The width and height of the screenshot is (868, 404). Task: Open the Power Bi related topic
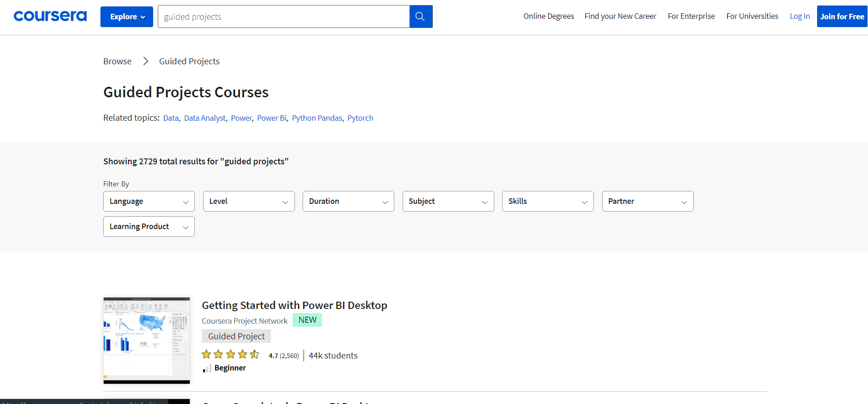tap(272, 118)
